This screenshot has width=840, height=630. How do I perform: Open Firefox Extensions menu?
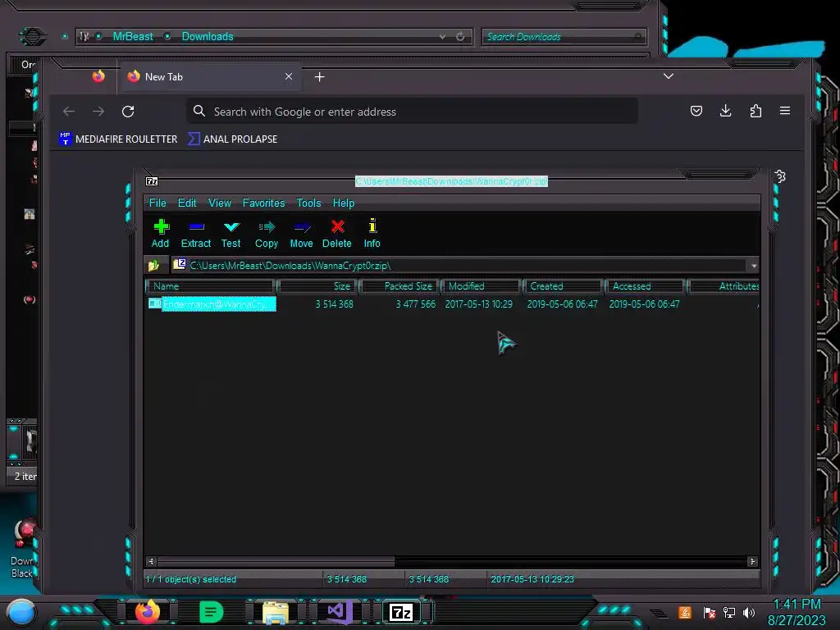point(756,111)
